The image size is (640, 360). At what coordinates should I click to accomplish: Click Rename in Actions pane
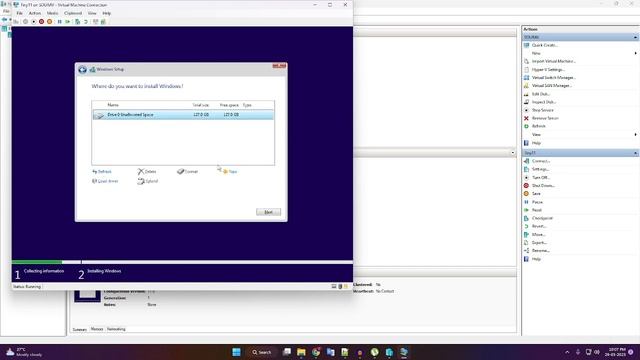(540, 251)
